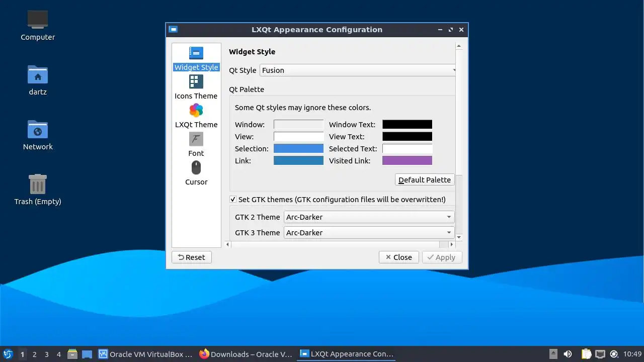Open the network connection tray icon

click(x=600, y=354)
